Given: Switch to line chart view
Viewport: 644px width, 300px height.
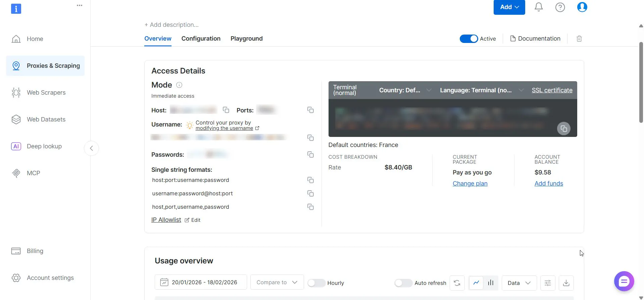Looking at the screenshot, I should click(476, 283).
